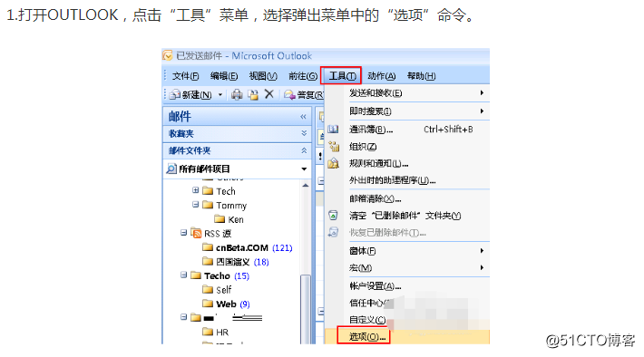Expand the Tech folder tree node
The height and width of the screenshot is (357, 644).
coord(196,190)
